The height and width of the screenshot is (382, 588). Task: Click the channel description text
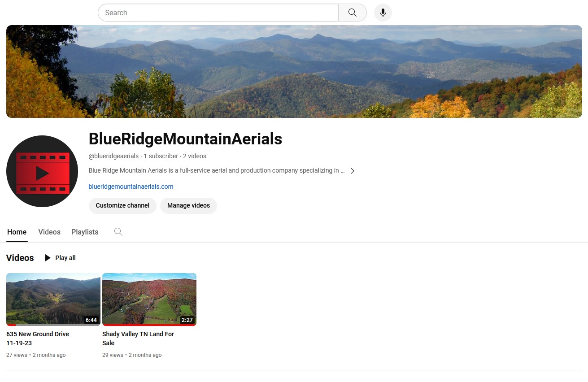tap(217, 171)
